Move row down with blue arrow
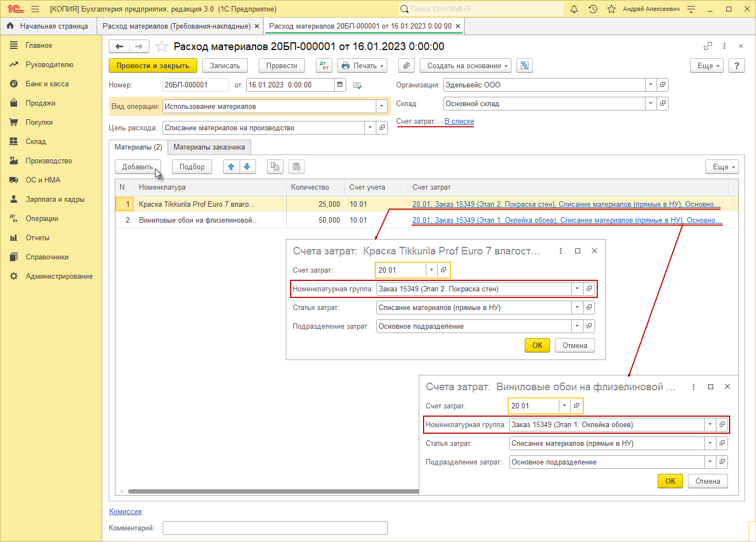756x542 pixels. click(x=247, y=167)
